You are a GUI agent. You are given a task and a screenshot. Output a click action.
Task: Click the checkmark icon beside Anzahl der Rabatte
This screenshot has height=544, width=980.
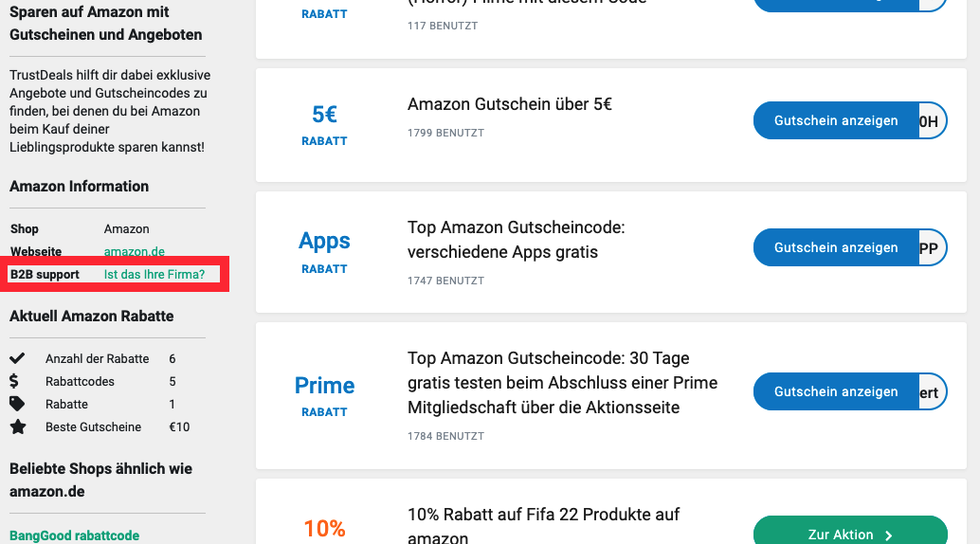[17, 358]
